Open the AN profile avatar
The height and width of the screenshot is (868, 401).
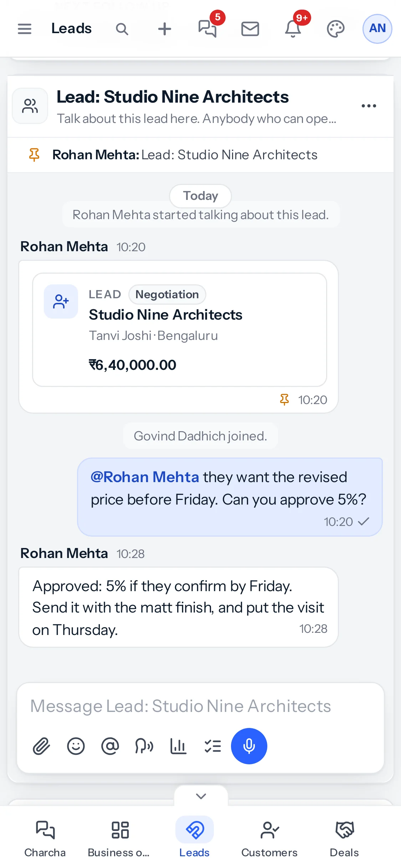[x=377, y=29]
